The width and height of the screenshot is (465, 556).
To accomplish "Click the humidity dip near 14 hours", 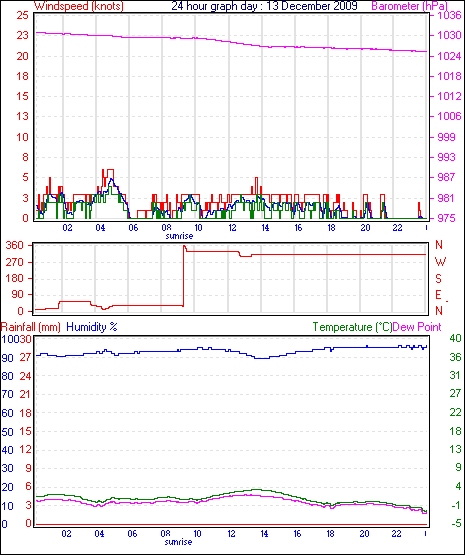I will [263, 358].
